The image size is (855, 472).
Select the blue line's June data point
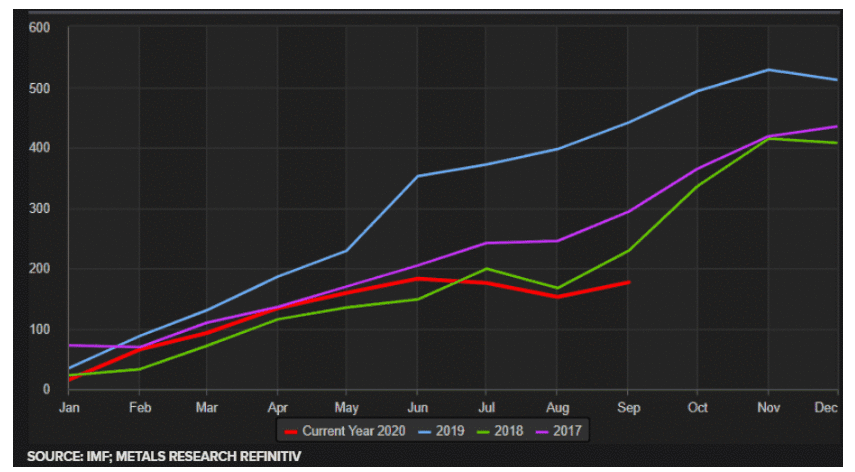[416, 176]
